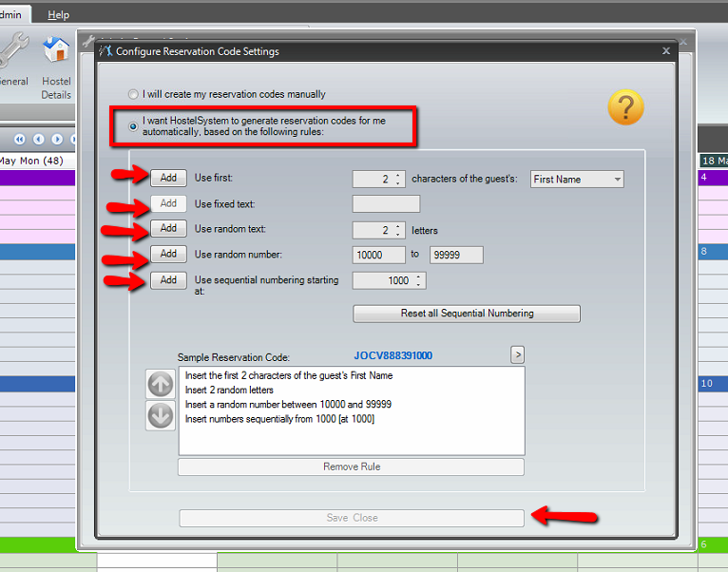Click the random number maximum field 99999
This screenshot has height=572, width=728.
coord(456,255)
